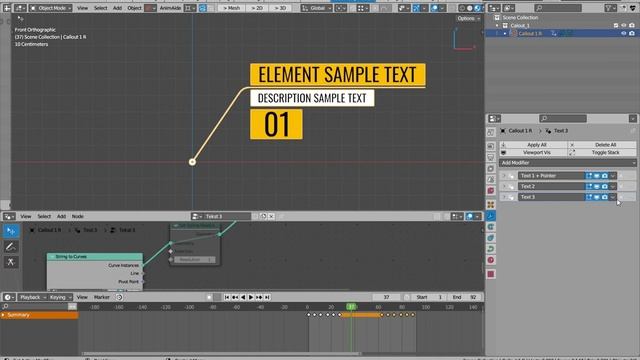Open the node editor Add menu
Image resolution: width=640 pixels, height=360 pixels.
pyautogui.click(x=61, y=216)
